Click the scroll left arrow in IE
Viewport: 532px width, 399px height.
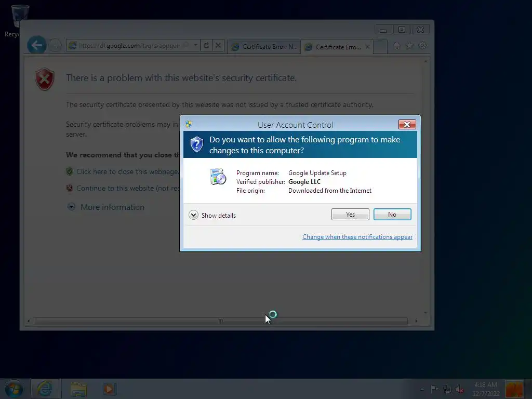[29, 321]
